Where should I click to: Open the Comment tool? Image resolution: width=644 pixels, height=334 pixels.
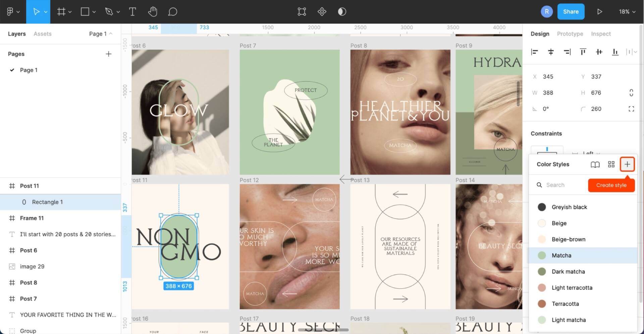pos(172,11)
